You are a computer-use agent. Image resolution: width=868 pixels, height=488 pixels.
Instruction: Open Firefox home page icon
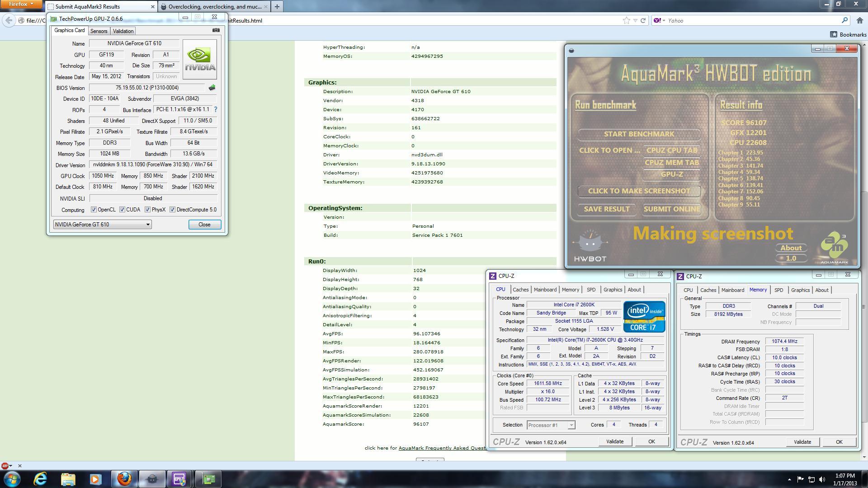[860, 20]
